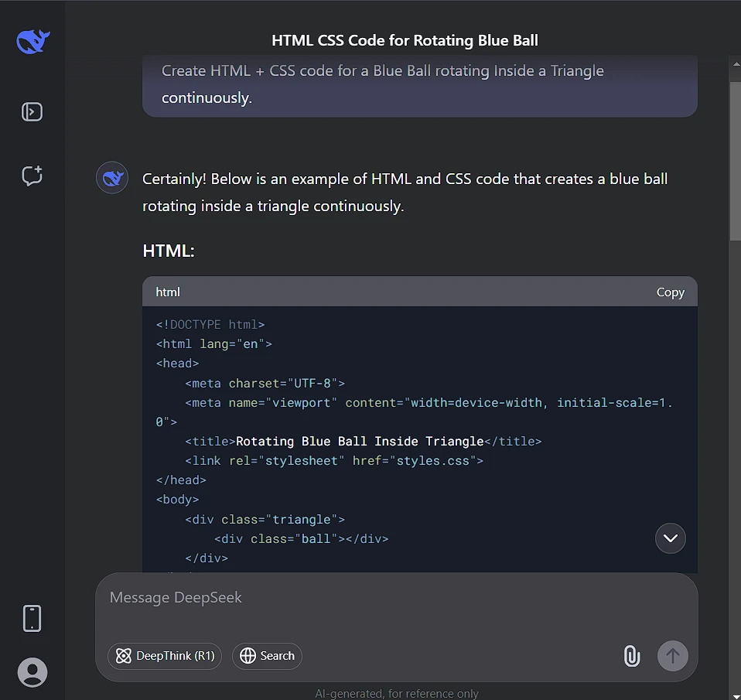
Task: Click the DeepSeek whale logo in sidebar
Action: (x=33, y=42)
